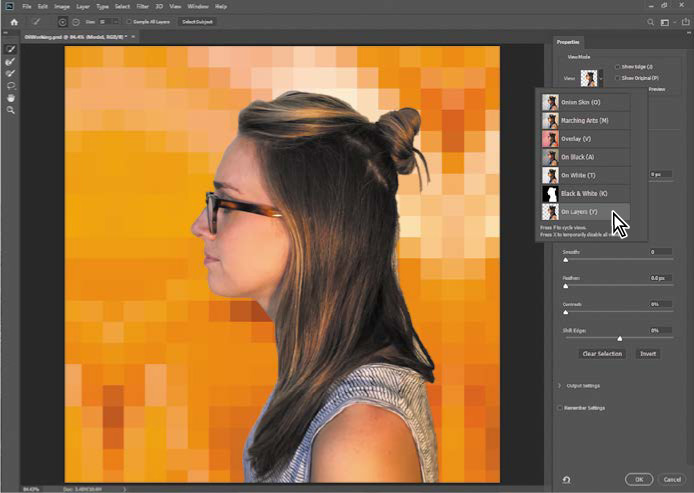Select the Hand tool

pyautogui.click(x=11, y=97)
